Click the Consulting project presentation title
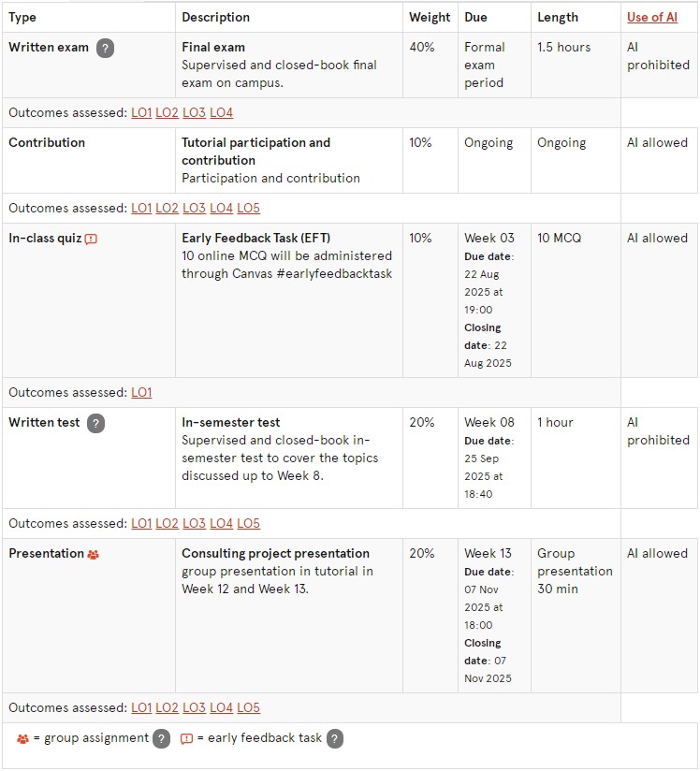Screen dimensions: 700x771 (x=275, y=553)
